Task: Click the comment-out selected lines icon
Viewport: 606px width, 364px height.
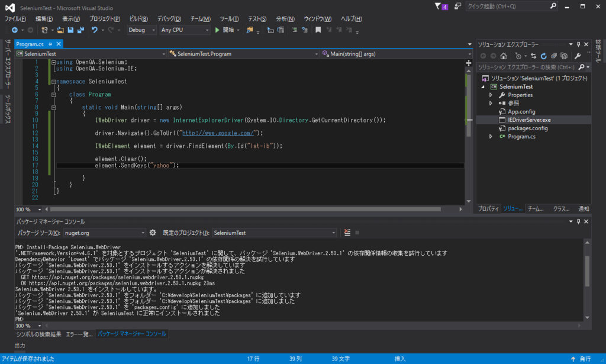Action: tap(295, 30)
